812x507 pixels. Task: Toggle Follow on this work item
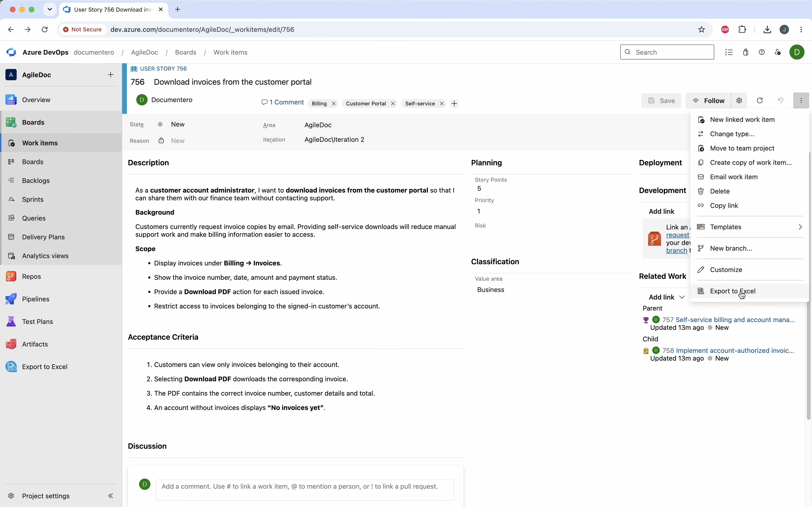coord(708,101)
